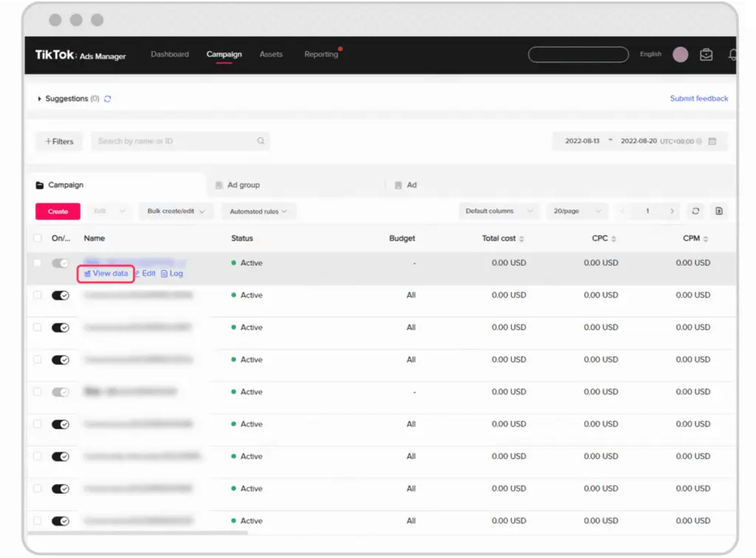756x558 pixels.
Task: Click the table refresh icon
Action: [x=695, y=211]
